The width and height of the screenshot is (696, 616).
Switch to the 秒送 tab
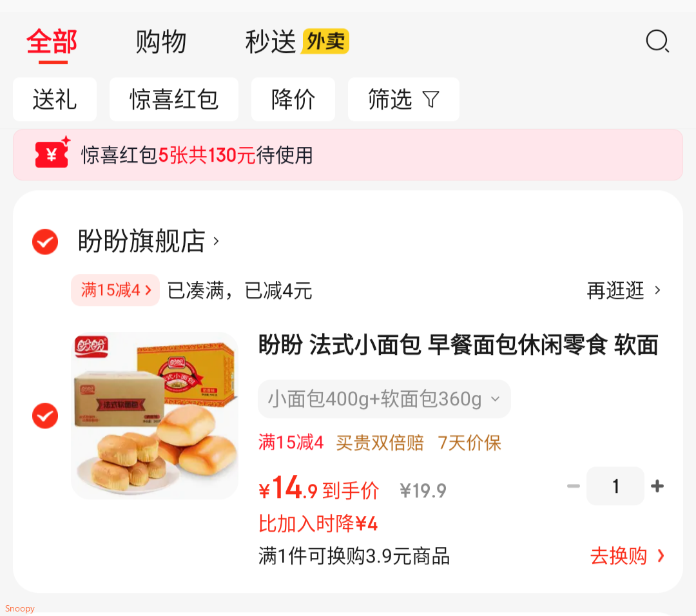270,42
